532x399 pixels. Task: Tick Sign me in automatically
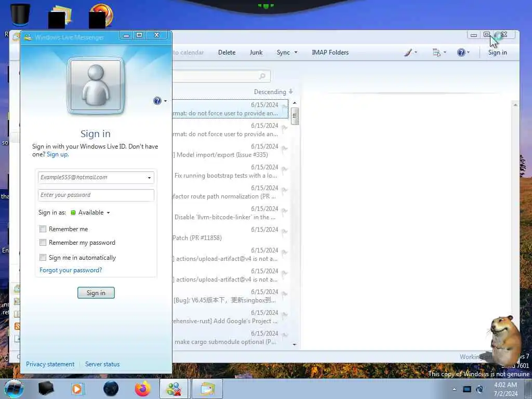point(43,258)
